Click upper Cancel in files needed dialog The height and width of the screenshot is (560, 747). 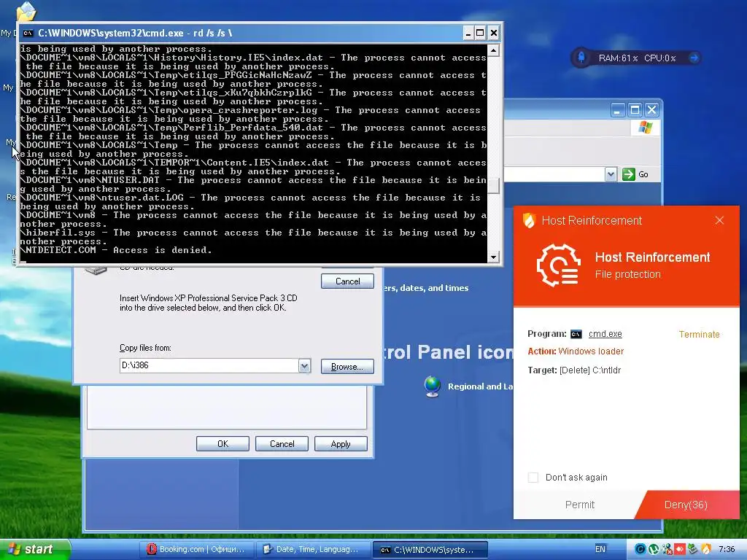pyautogui.click(x=347, y=281)
